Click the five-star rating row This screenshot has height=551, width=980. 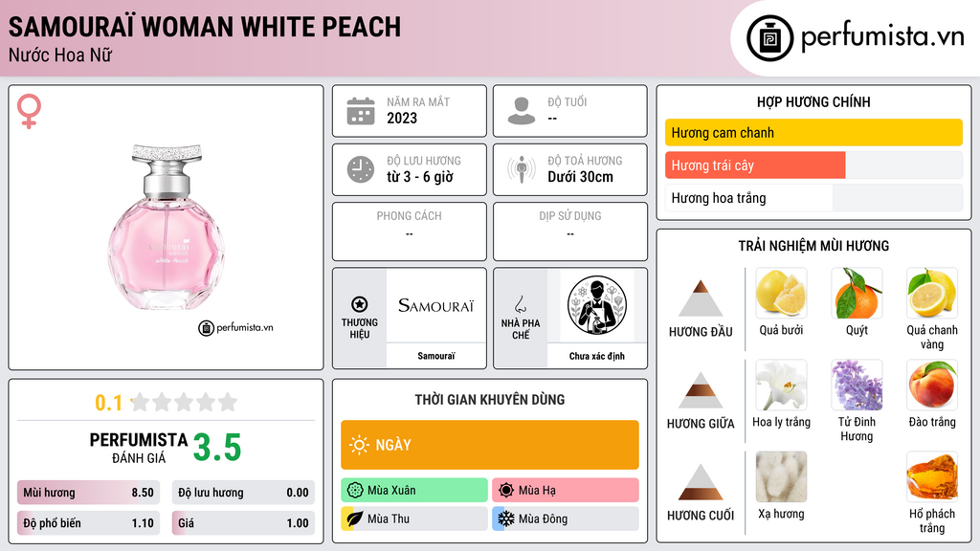(184, 402)
